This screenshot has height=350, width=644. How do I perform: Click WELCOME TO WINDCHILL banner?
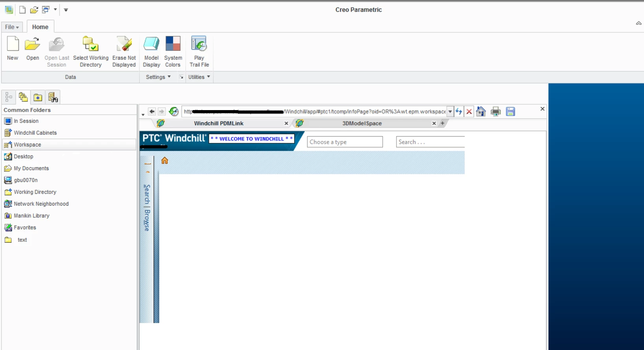(x=251, y=139)
